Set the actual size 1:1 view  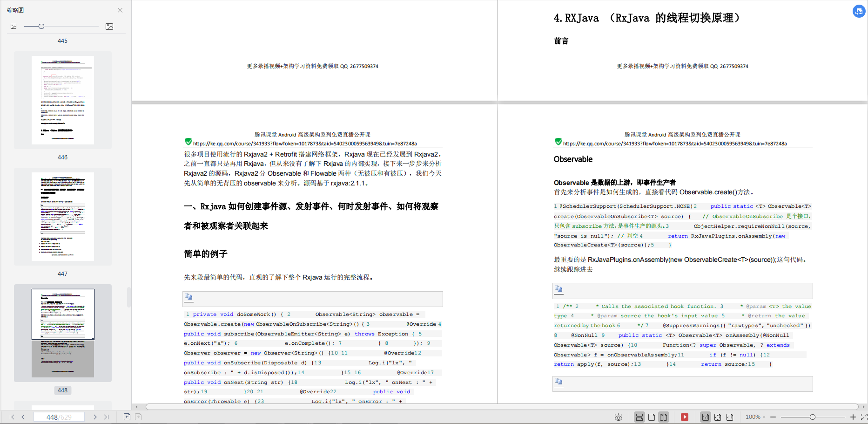[706, 417]
